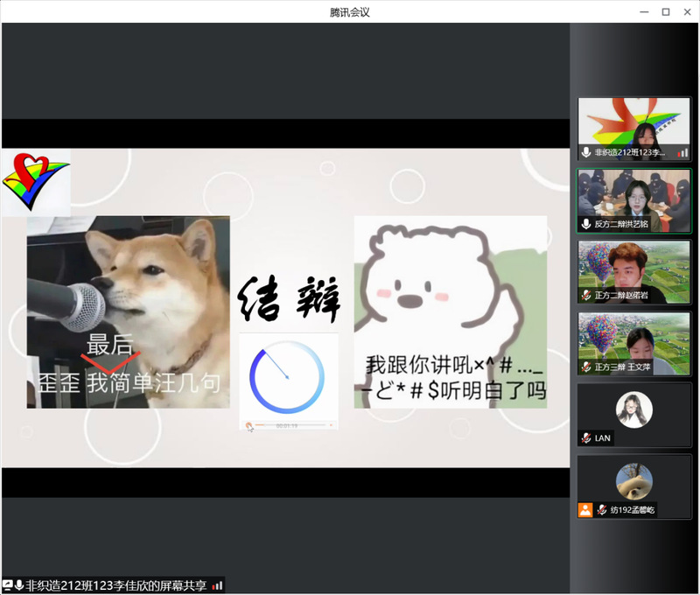Click LAN's round profile avatar

633,409
